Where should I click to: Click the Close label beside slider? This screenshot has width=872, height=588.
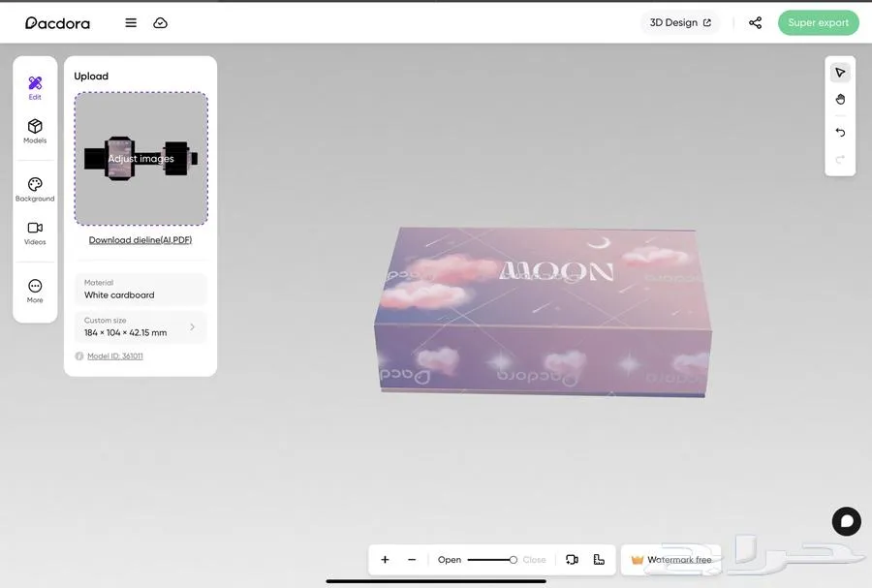[x=535, y=560]
